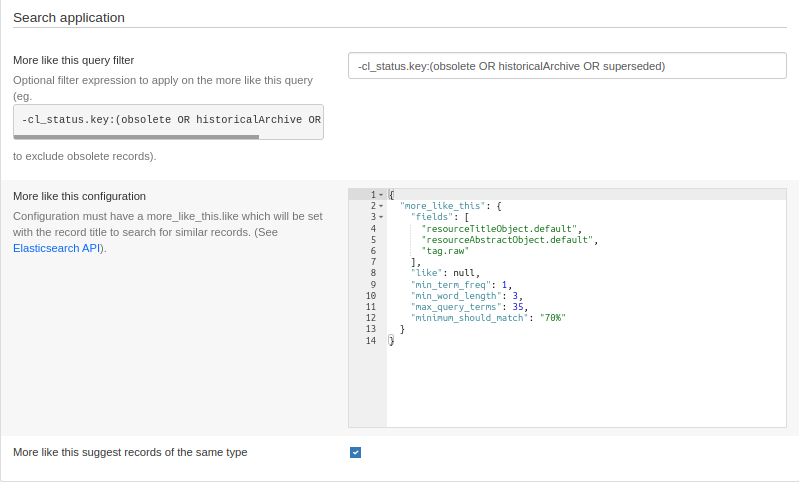Uncheck suggest records of the same type
The image size is (799, 482).
[x=355, y=452]
